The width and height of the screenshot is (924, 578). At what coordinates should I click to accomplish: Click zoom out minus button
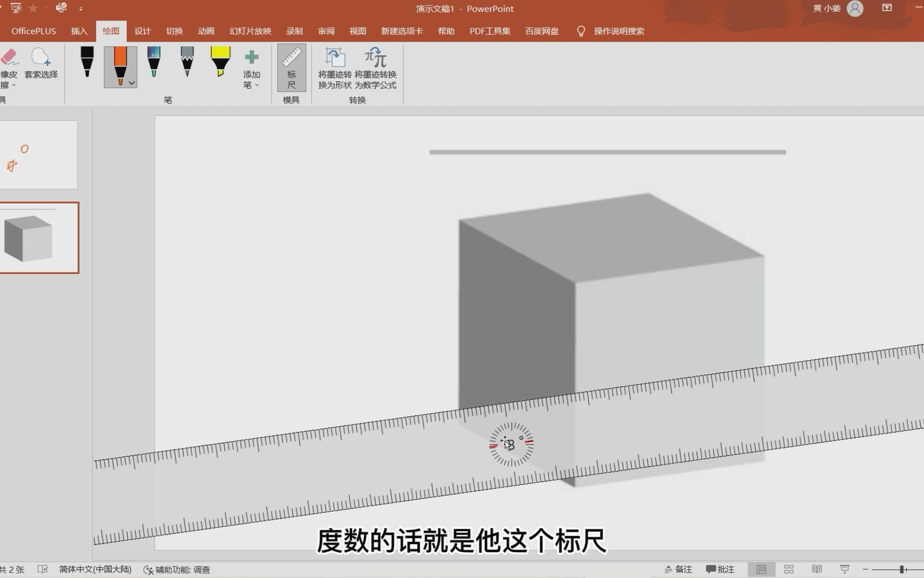[x=865, y=569]
